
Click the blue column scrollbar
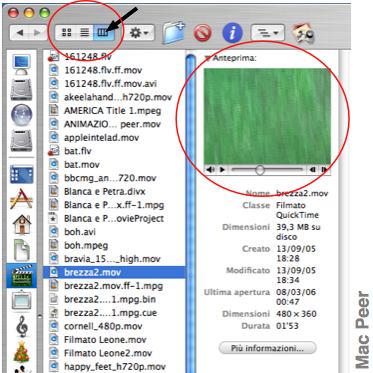pyautogui.click(x=191, y=213)
